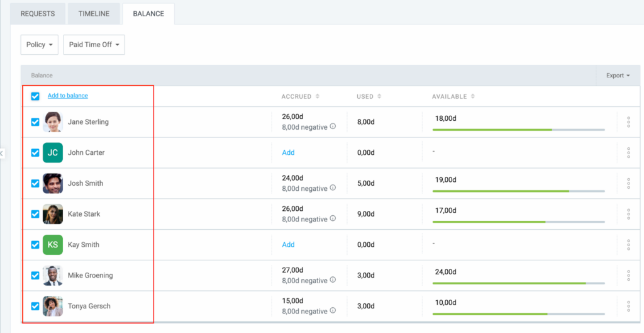Click Add in John Carter's accrued column
Viewport: 644px width, 333px height.
[288, 152]
